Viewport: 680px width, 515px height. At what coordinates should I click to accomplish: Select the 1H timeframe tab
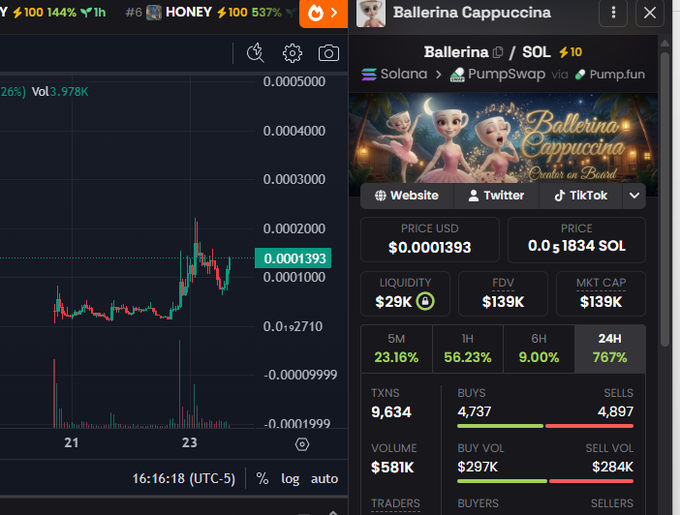point(468,349)
